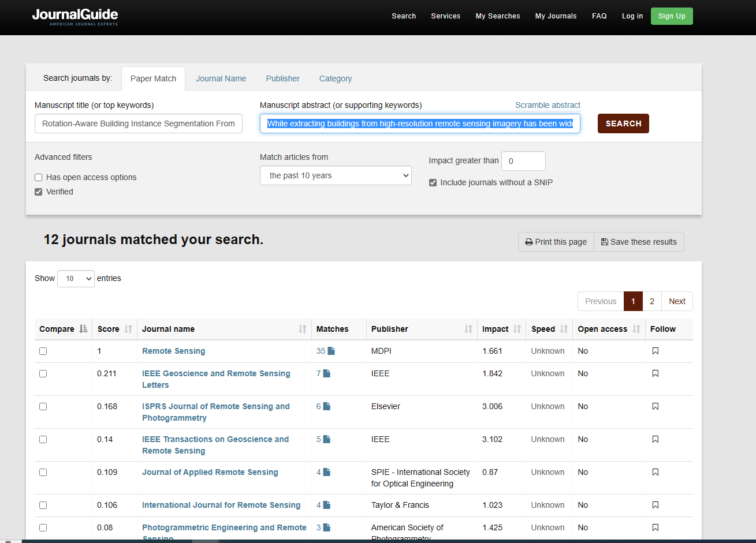The height and width of the screenshot is (543, 756).
Task: Open matches document icon for Journal of Applied Remote Sensing
Action: click(326, 472)
